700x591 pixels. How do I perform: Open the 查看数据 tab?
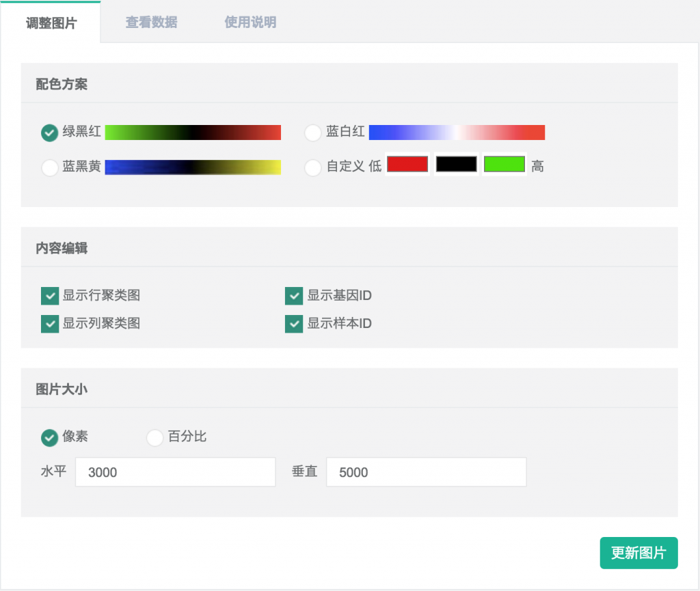(x=151, y=23)
